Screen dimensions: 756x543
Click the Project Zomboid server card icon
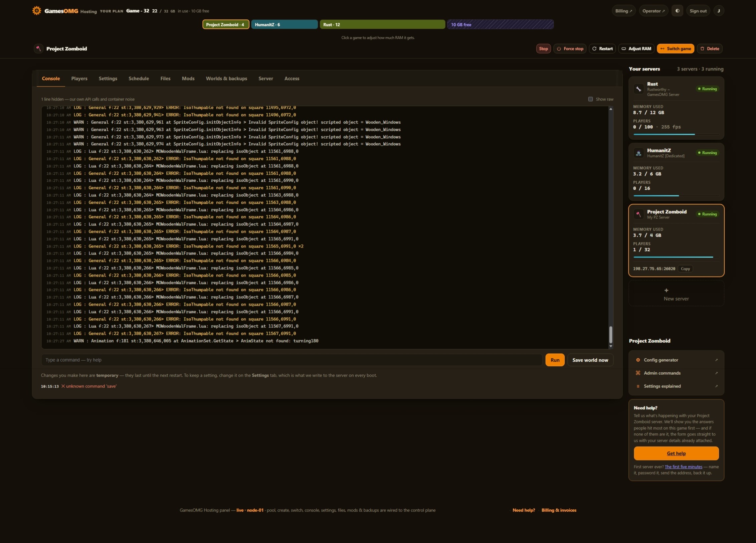pyautogui.click(x=638, y=214)
